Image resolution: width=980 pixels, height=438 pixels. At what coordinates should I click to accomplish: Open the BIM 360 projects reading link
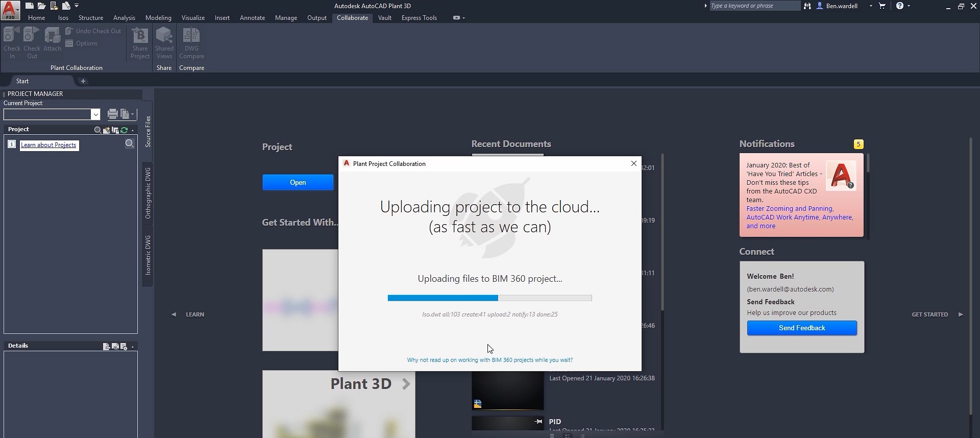tap(489, 360)
